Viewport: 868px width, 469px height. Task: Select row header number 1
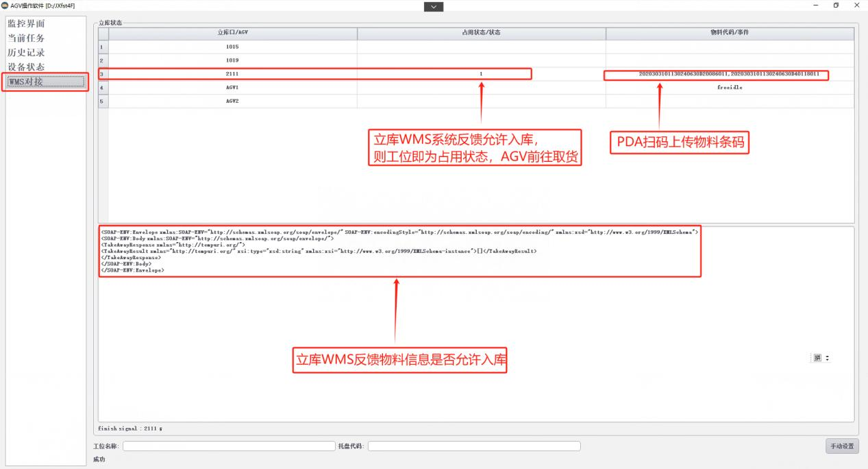point(103,47)
